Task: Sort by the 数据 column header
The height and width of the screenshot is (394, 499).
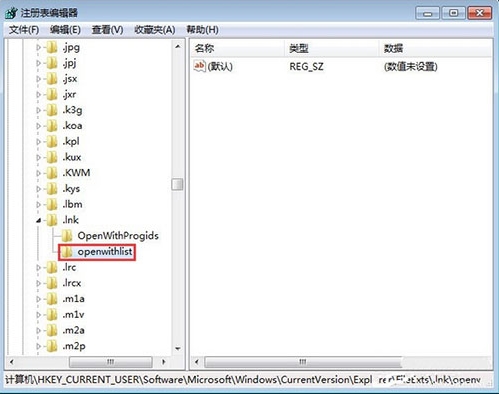Action: (435, 49)
